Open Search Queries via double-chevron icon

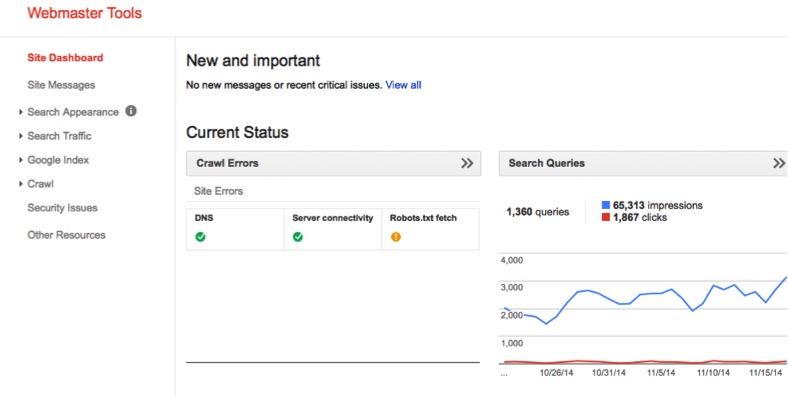(x=779, y=163)
